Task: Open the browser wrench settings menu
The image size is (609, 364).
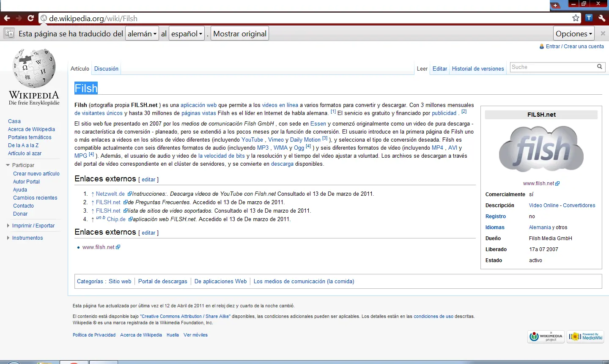Action: 602,18
